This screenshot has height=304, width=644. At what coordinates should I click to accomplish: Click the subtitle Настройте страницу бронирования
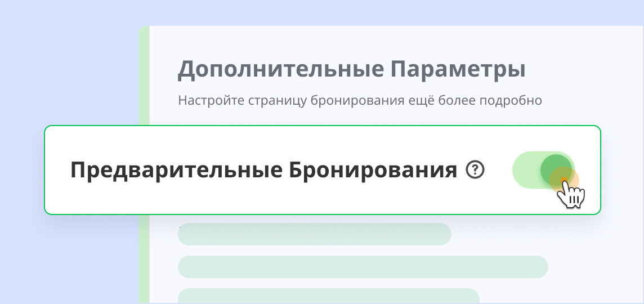tap(360, 101)
